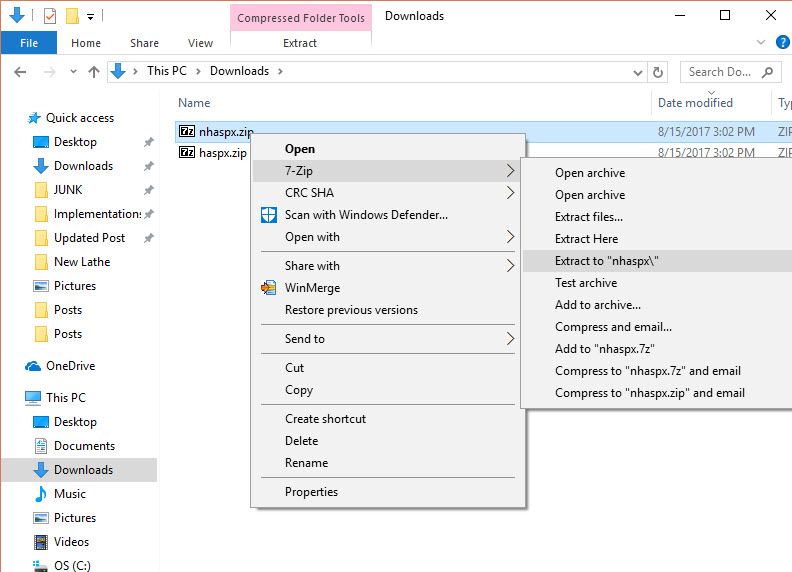Image resolution: width=792 pixels, height=572 pixels.
Task: Click the back navigation arrow
Action: click(21, 72)
